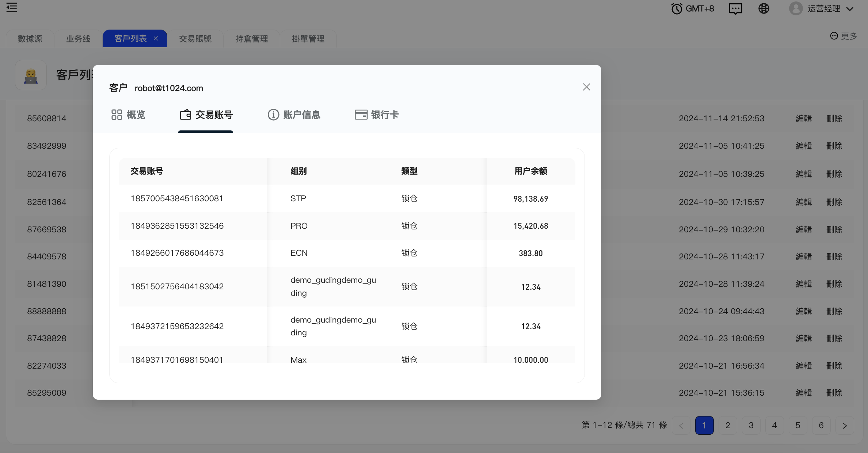Click the balance 98,138.69
The image size is (868, 453).
click(530, 199)
